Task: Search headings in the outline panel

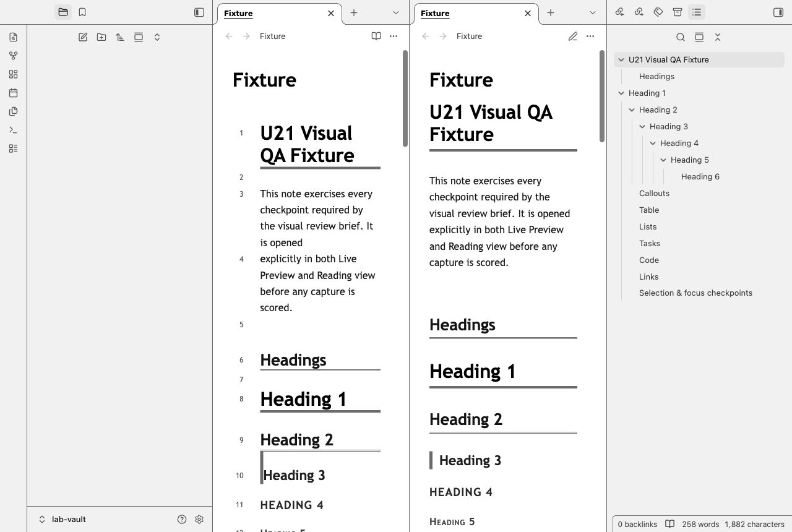Action: pos(681,37)
